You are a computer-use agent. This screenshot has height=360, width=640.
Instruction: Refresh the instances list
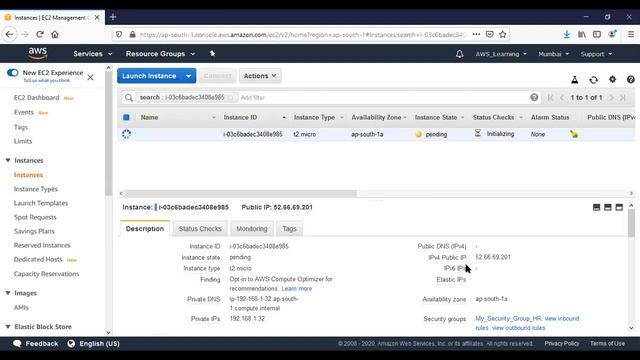click(593, 80)
